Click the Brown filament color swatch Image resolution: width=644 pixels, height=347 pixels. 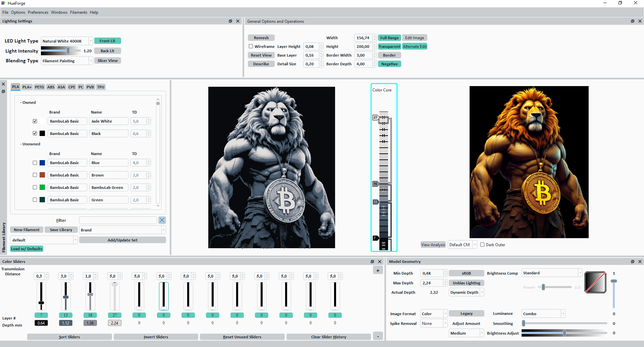42,175
